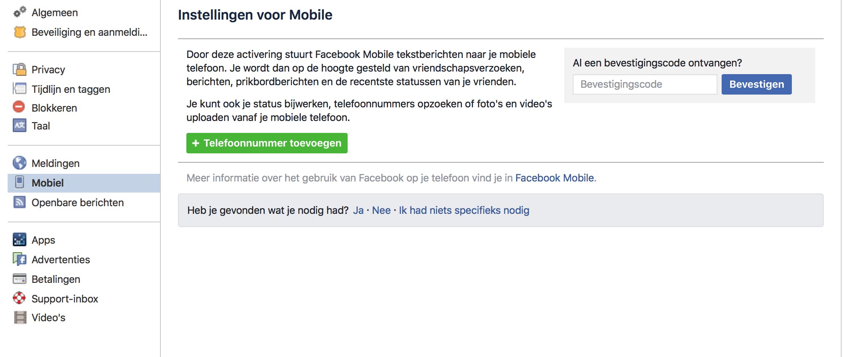868x357 pixels.
Task: Answer Ja to the feedback question
Action: click(x=358, y=210)
